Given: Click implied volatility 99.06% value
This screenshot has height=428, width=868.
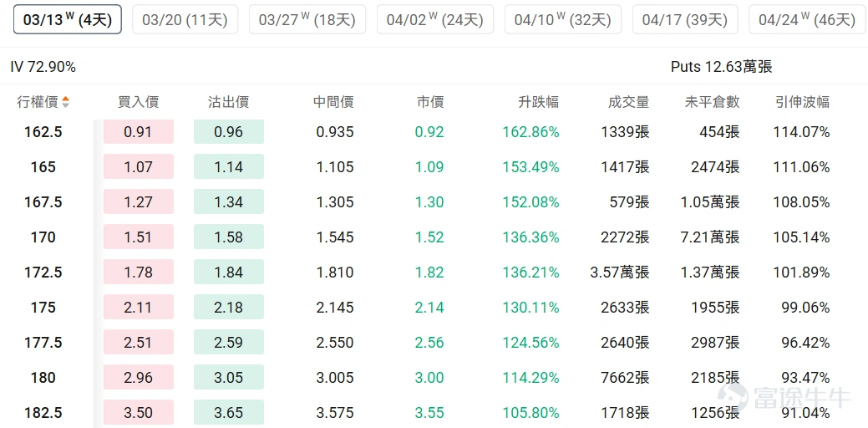Looking at the screenshot, I should point(805,308).
